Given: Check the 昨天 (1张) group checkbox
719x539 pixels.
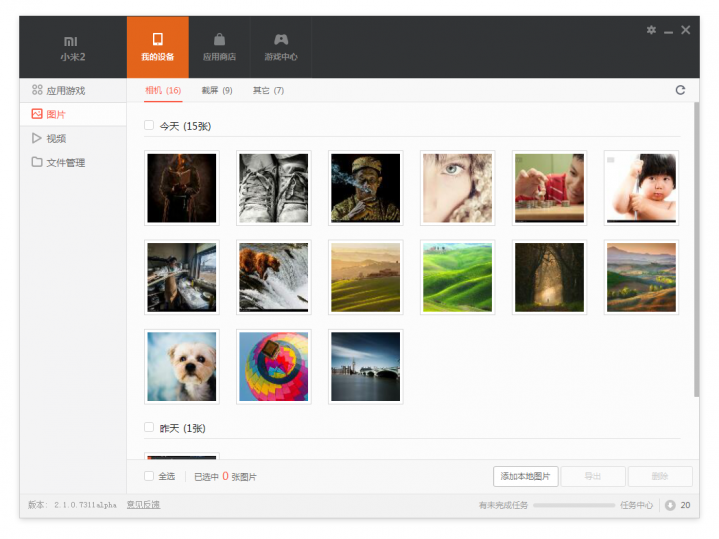Looking at the screenshot, I should coord(149,427).
